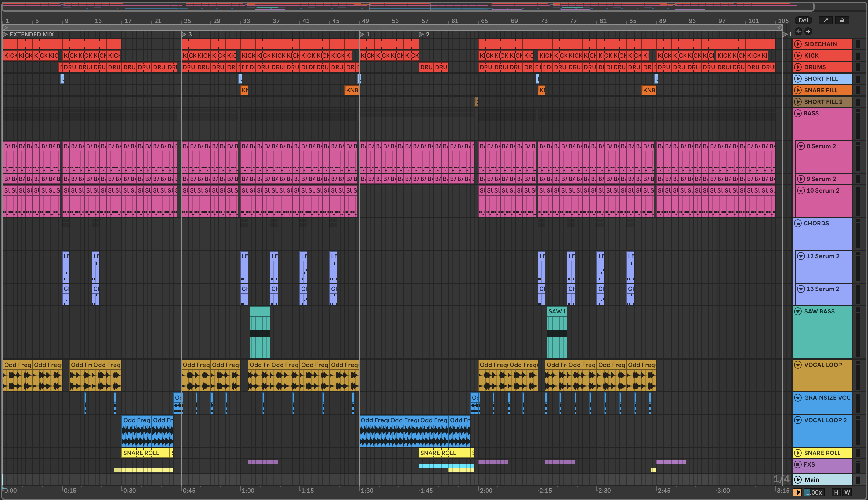Image resolution: width=868 pixels, height=500 pixels.
Task: Click the SIDECHAIN track play icon
Action: point(798,44)
